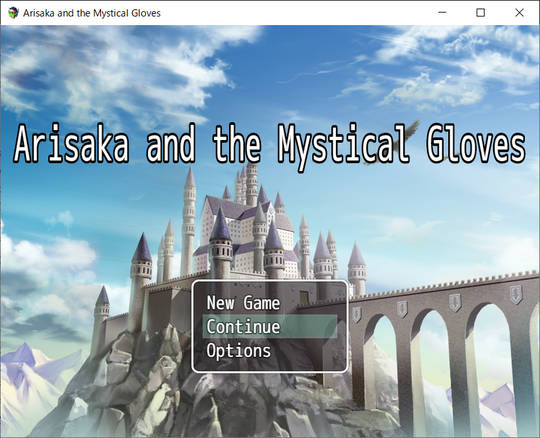Click the window title text in the title bar
This screenshot has width=540, height=438.
92,13
